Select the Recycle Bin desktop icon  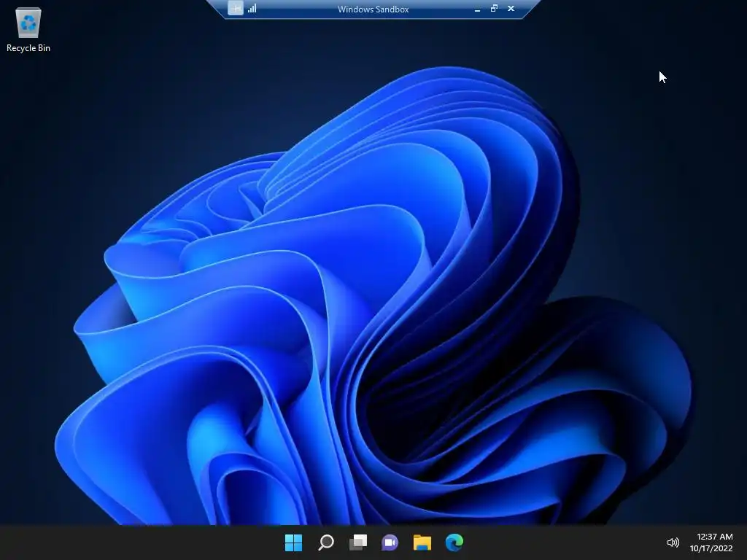28,29
